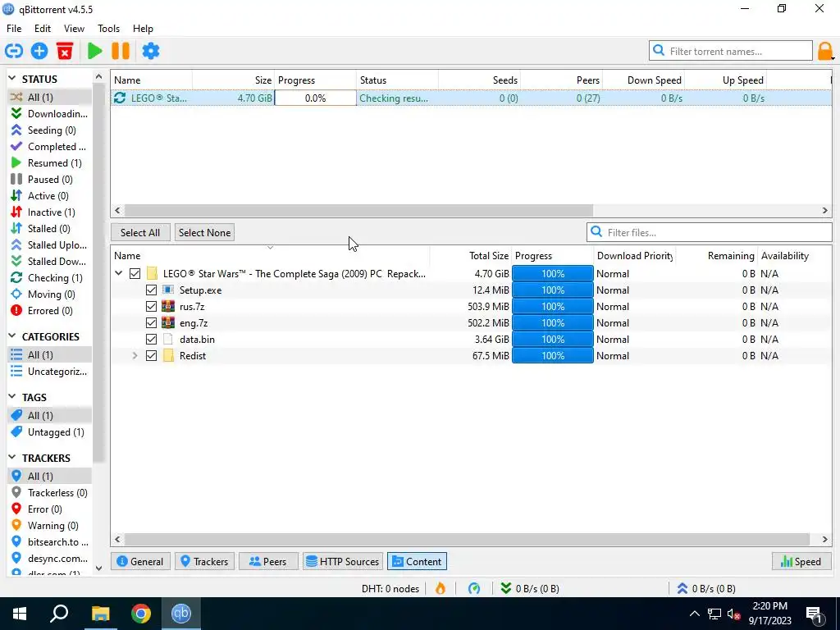Switch to the HTTP Sources tab

click(343, 561)
